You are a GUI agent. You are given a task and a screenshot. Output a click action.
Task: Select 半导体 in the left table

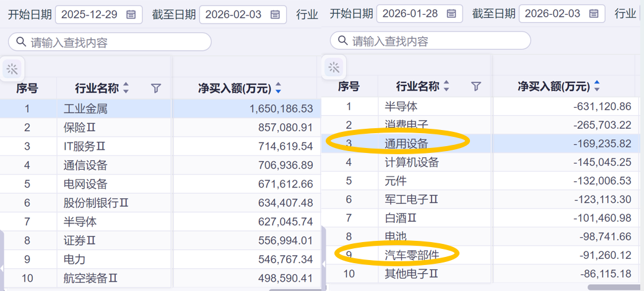point(160,222)
